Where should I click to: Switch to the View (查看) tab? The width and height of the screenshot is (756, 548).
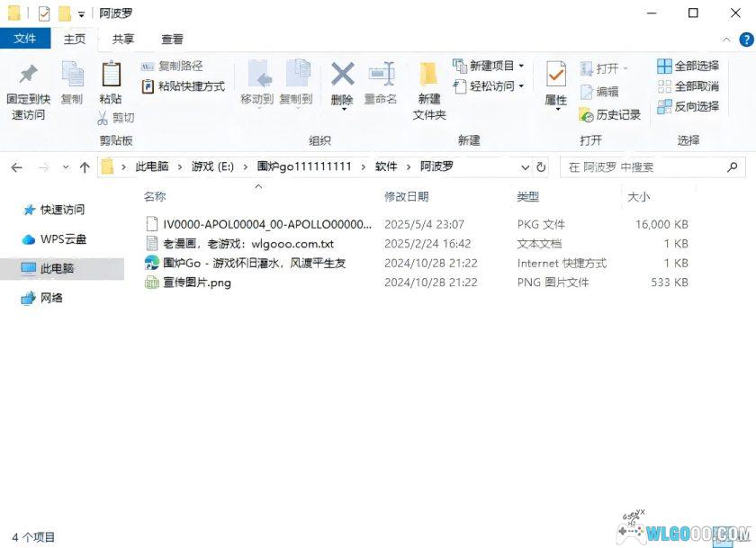point(172,39)
